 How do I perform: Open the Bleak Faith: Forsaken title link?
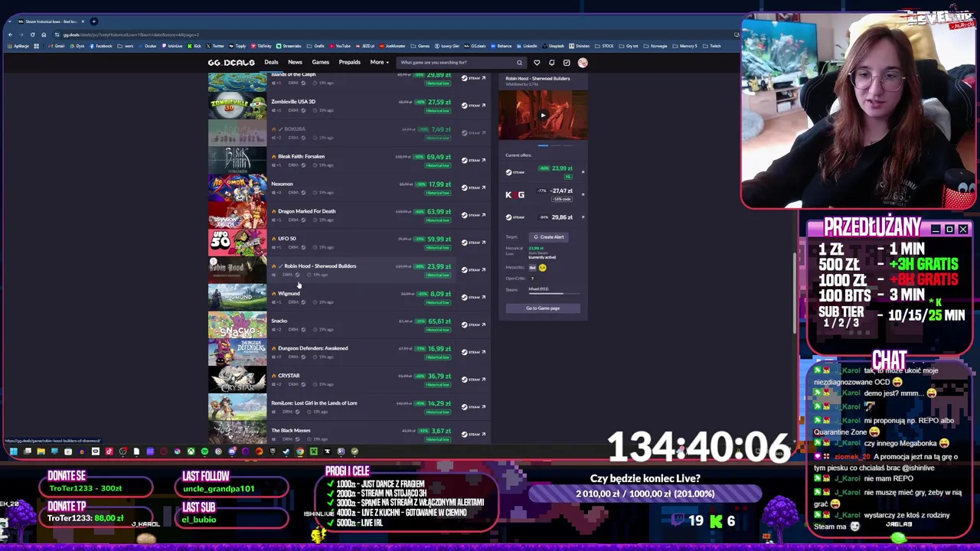click(301, 156)
